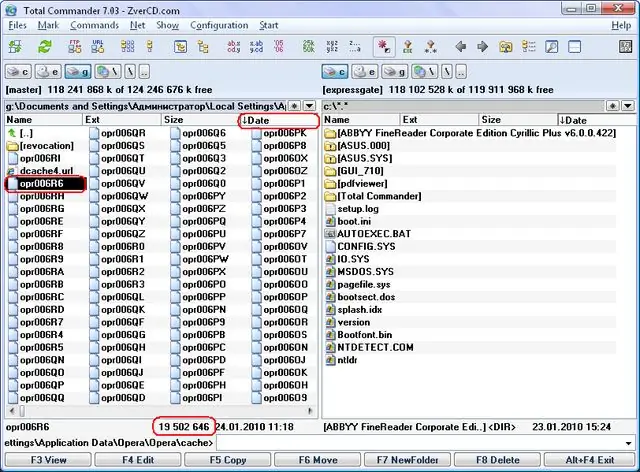
Task: Switch to brief multi-column view icon
Action: click(127, 47)
